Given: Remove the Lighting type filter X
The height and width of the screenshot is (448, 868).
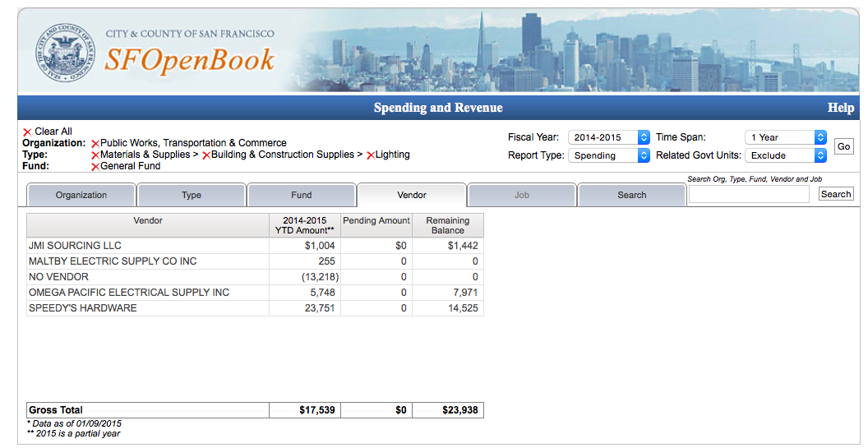Looking at the screenshot, I should (x=371, y=155).
